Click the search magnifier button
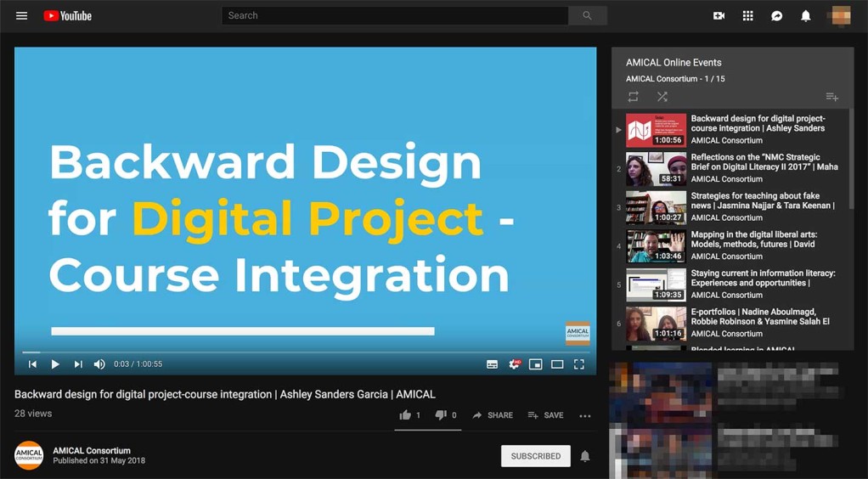The width and height of the screenshot is (868, 479). (587, 15)
